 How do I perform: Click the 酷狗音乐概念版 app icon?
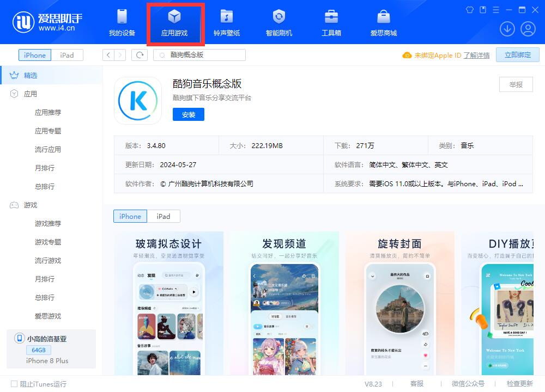pos(138,101)
